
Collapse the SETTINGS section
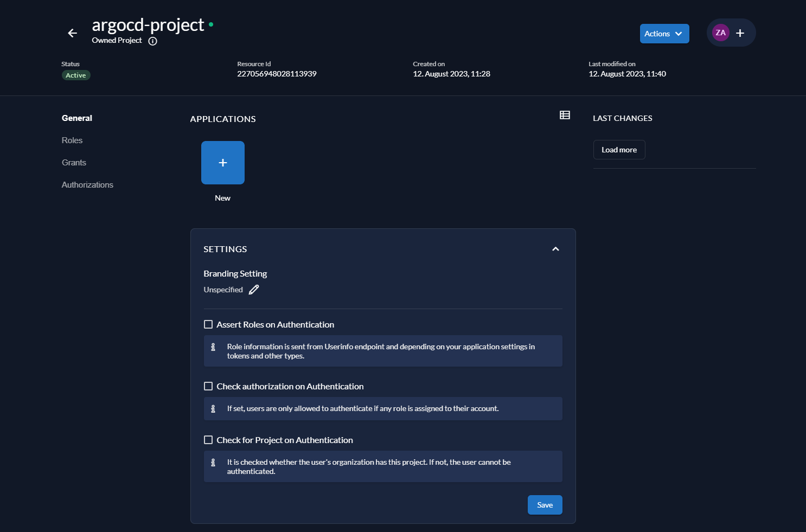coord(555,249)
